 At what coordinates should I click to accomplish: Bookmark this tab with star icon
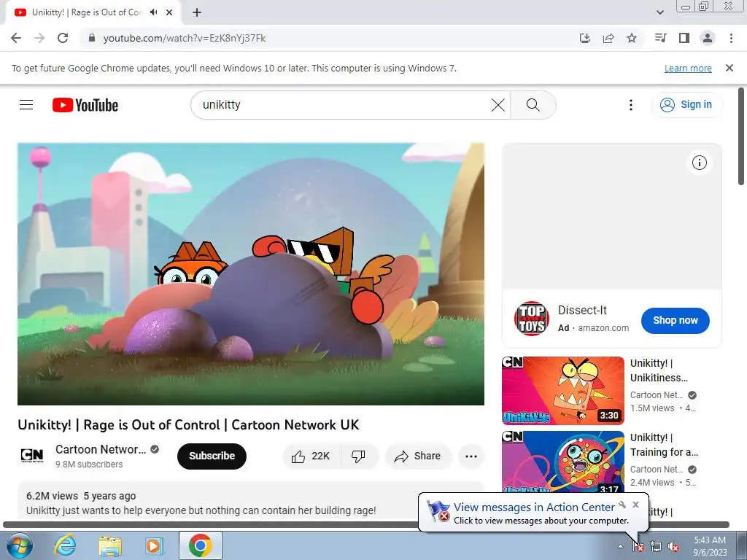click(x=632, y=38)
